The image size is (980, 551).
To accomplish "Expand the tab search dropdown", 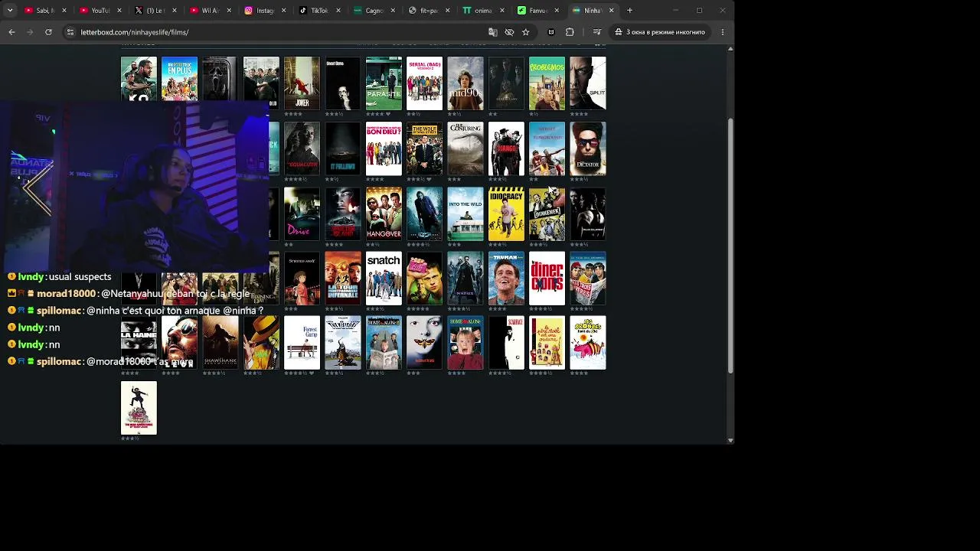I will [x=10, y=11].
